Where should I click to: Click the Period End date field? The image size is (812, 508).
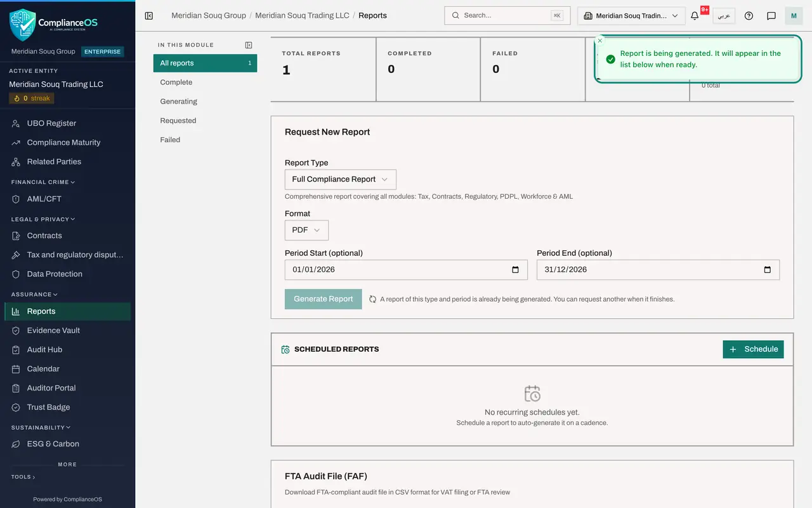coord(658,270)
